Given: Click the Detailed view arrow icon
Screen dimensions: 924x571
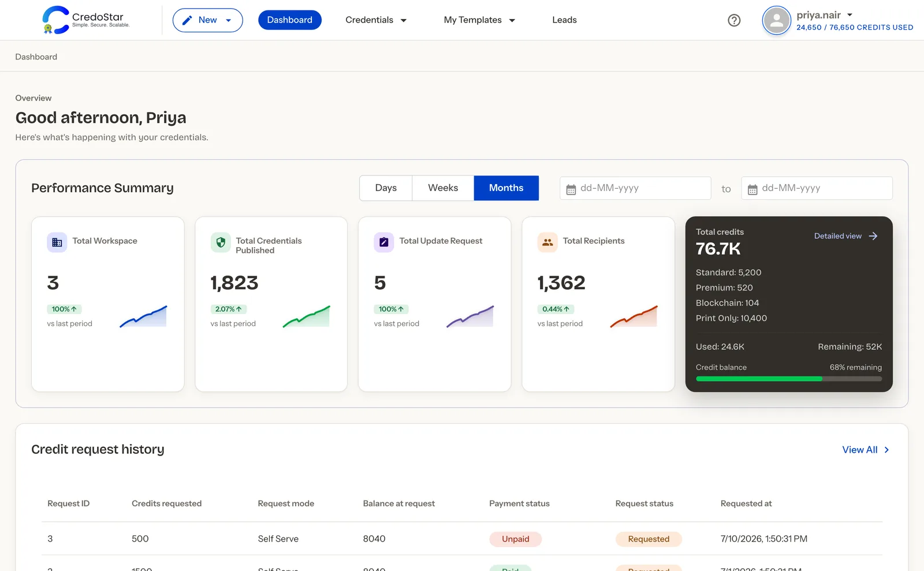Looking at the screenshot, I should [x=873, y=236].
